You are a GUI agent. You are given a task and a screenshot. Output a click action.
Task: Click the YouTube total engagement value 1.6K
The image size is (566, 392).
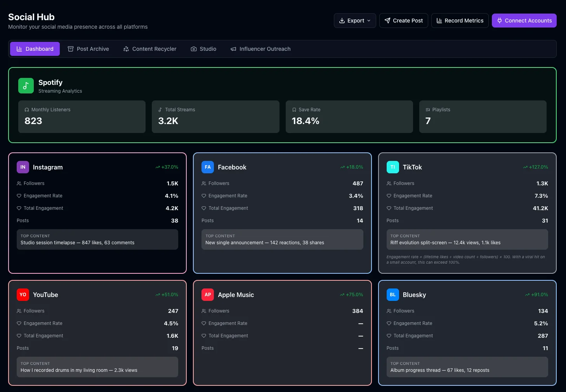(172, 336)
